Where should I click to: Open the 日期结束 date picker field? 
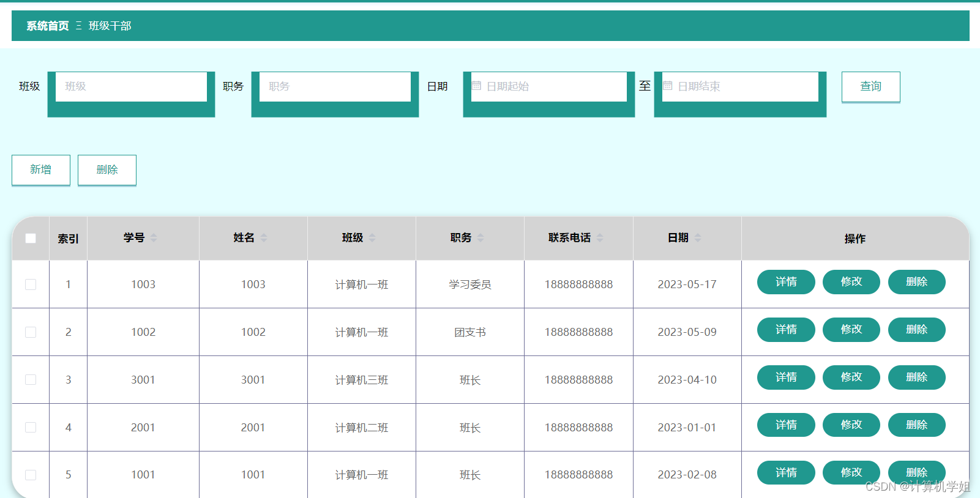tap(740, 87)
